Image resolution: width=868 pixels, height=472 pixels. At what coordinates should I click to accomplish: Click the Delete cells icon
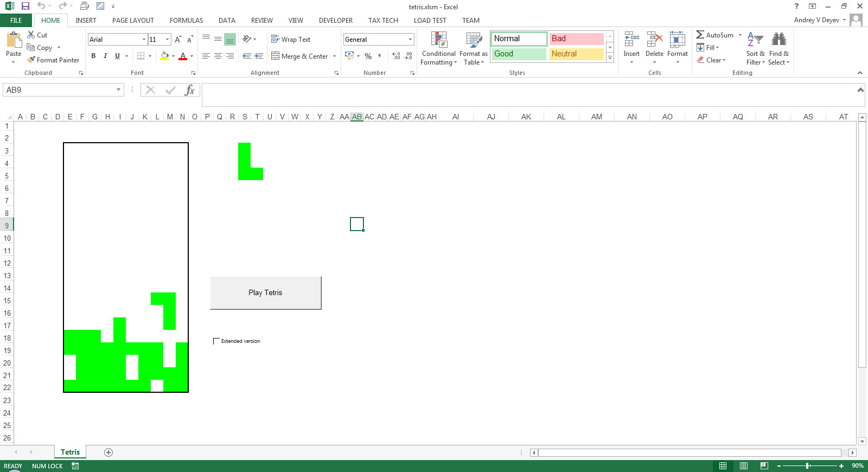click(x=655, y=39)
